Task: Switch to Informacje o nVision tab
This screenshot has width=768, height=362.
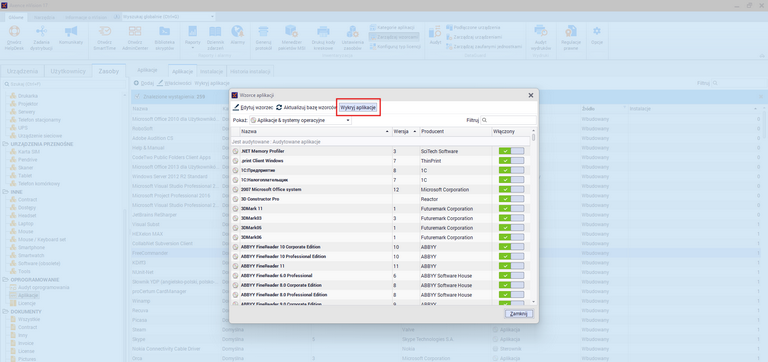Action: 86,17
